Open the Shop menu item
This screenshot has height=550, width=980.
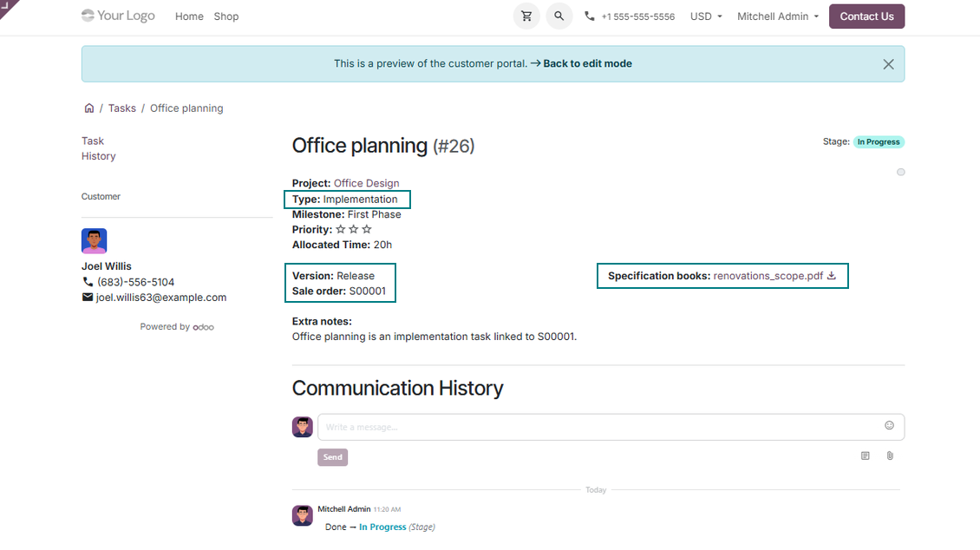226,16
